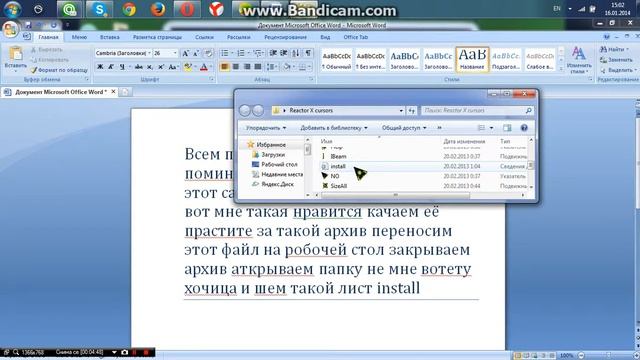This screenshot has width=640, height=360.
Task: Open Рабочий стол in Explorer favorites
Action: click(x=275, y=164)
